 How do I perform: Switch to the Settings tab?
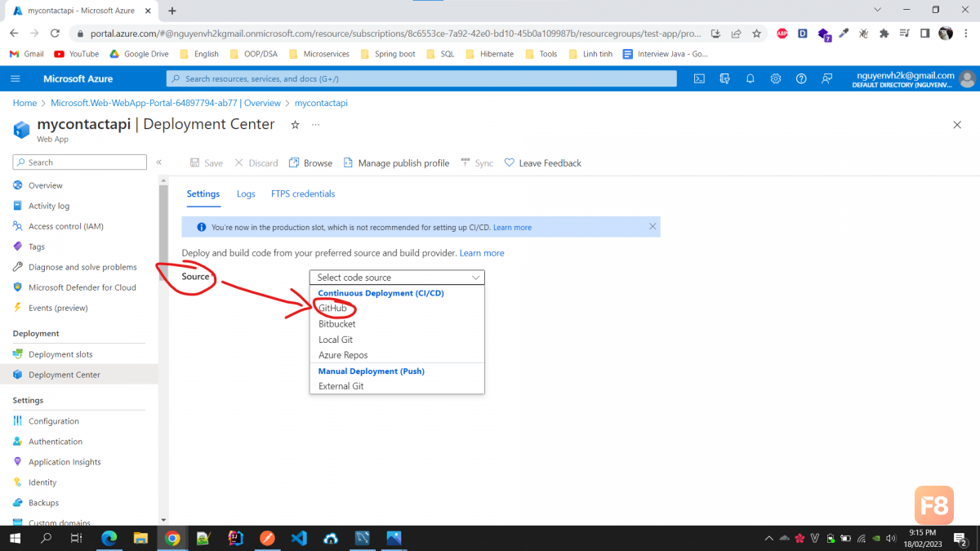[203, 194]
